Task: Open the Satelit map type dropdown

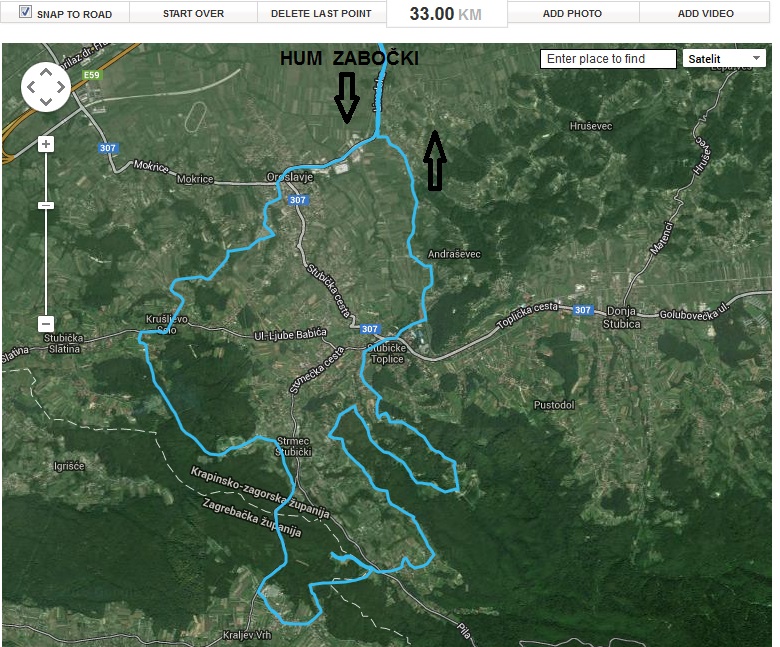Action: (x=724, y=59)
